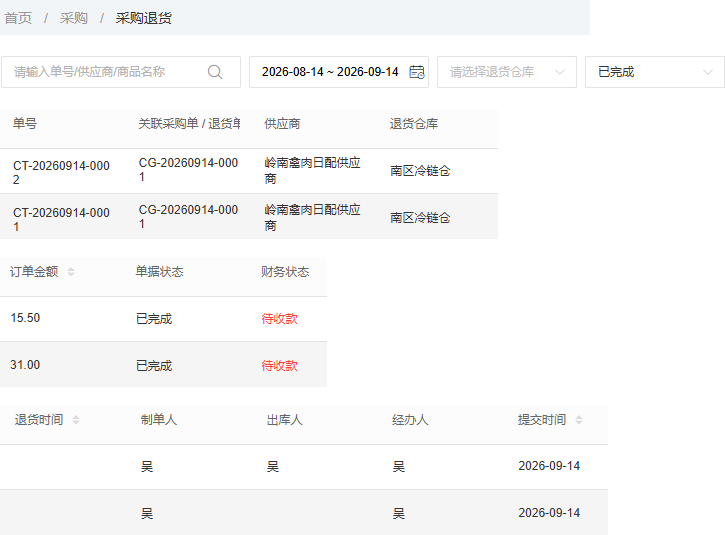
Task: Click the 关联采购单 / 退货单 column header
Action: click(189, 123)
